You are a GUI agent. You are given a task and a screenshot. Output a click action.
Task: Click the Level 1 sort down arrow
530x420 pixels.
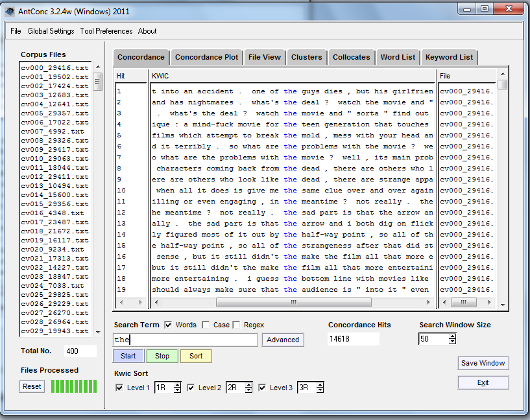click(x=177, y=391)
